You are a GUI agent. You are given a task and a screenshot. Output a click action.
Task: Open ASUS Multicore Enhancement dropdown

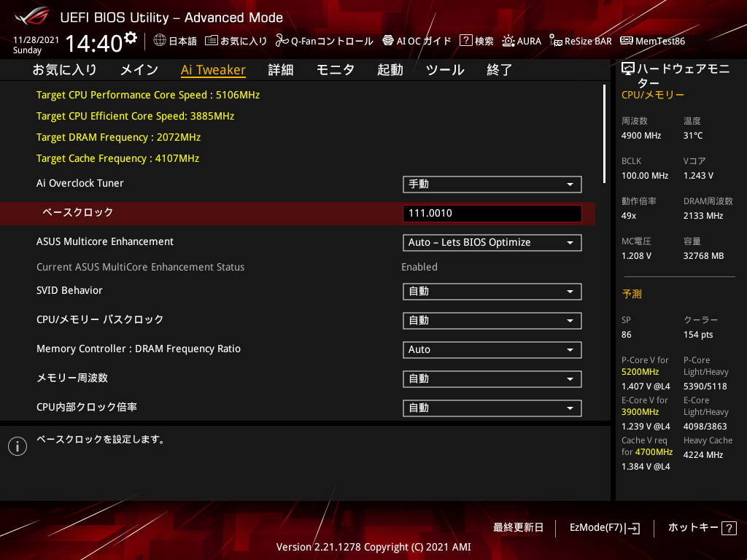point(492,242)
